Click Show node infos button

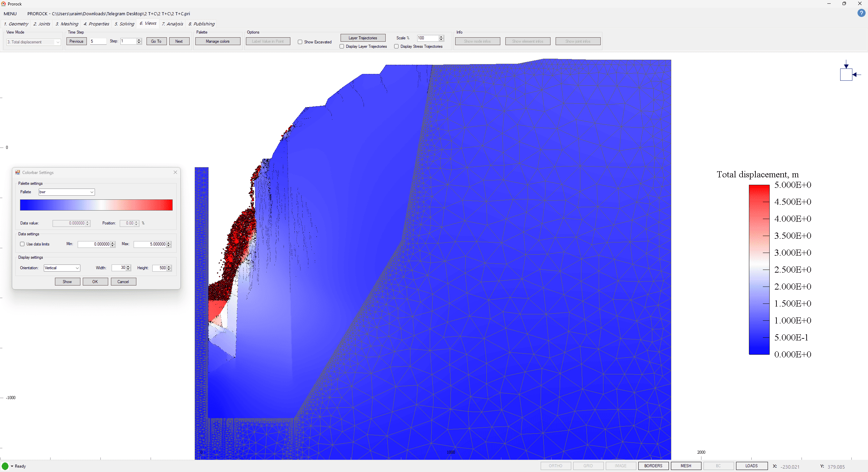(478, 41)
